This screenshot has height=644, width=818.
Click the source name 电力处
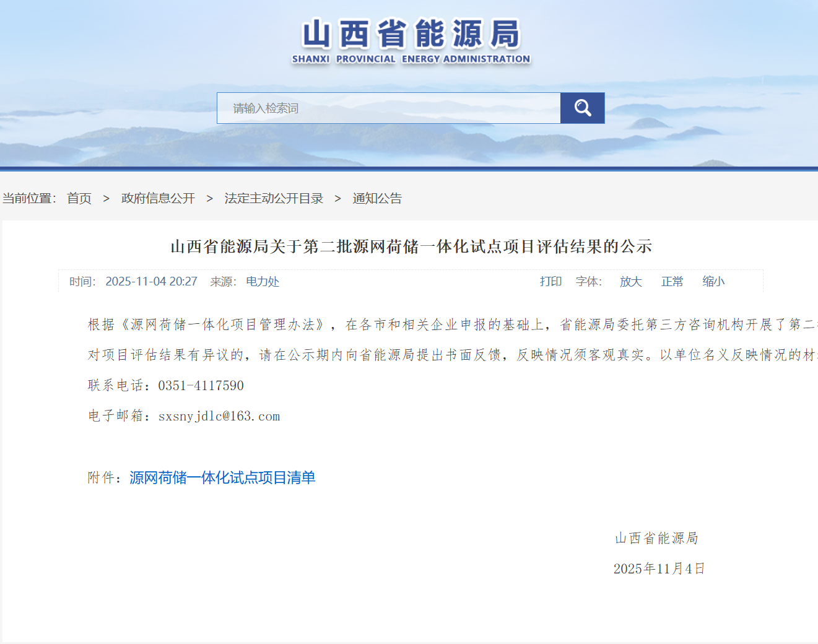(x=263, y=282)
